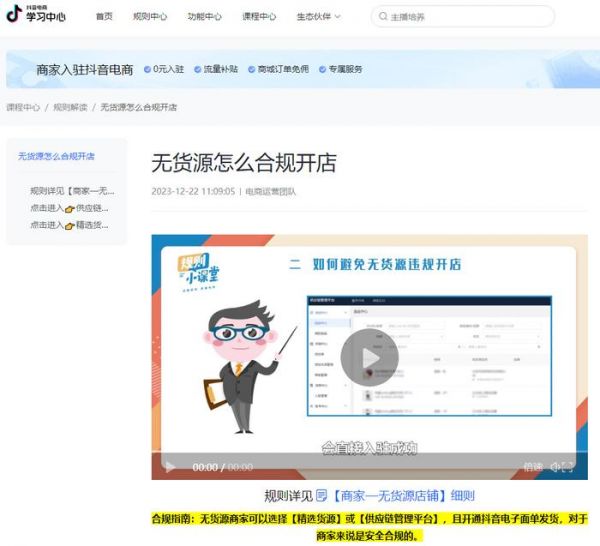600x546 pixels.
Task: Enter fullscreen mode on the video
Action: (x=568, y=467)
